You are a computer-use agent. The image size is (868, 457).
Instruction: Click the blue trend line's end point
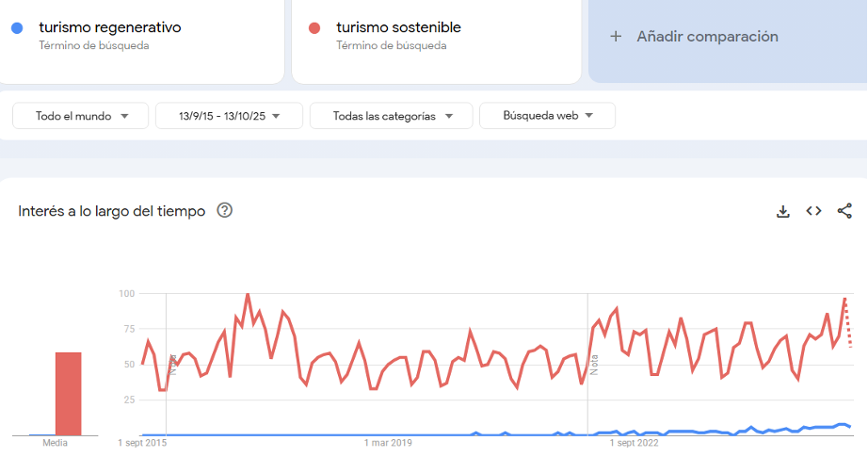pyautogui.click(x=850, y=427)
